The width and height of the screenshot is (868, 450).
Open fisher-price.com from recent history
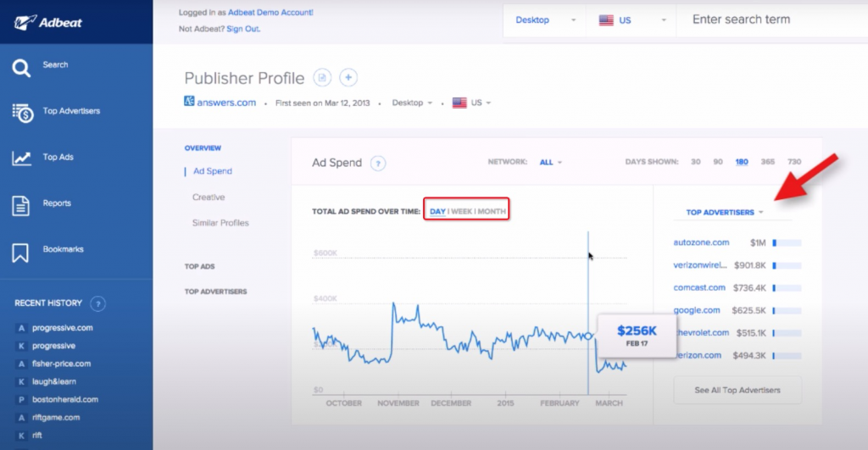61,364
